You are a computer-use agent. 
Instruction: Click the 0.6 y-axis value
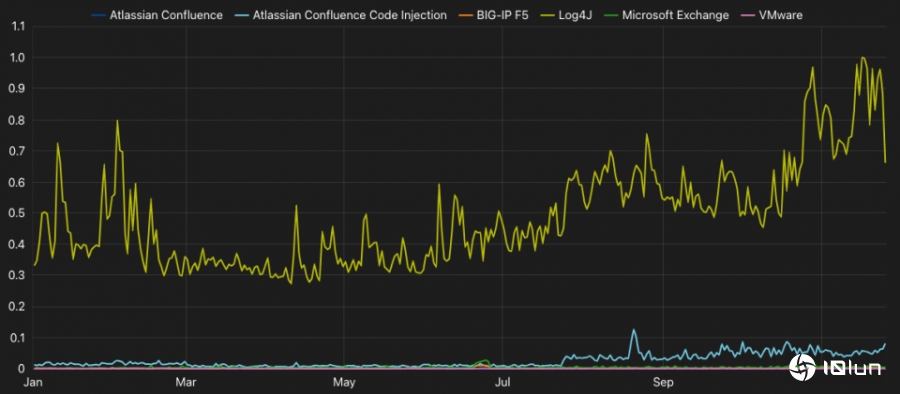click(17, 182)
